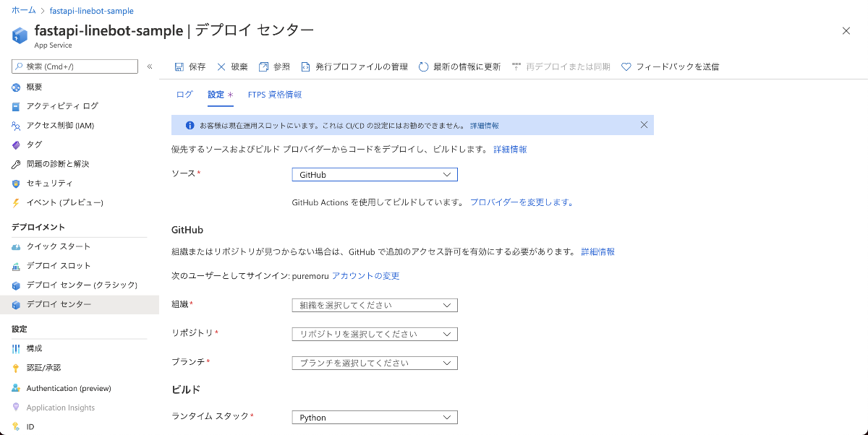The image size is (868, 435).
Task: Click 再デプロイまたは同期 toolbar item
Action: [561, 66]
